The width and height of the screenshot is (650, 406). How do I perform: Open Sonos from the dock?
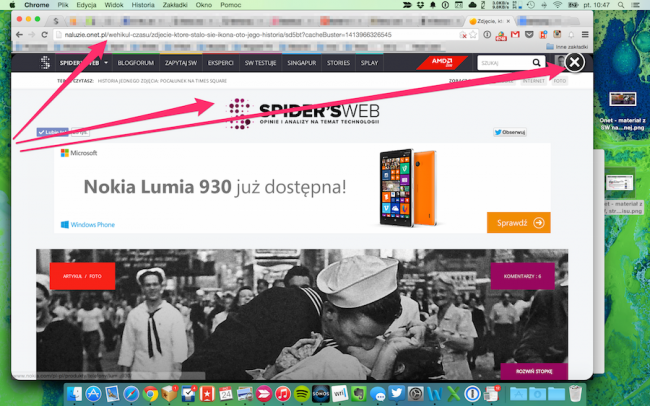point(320,393)
